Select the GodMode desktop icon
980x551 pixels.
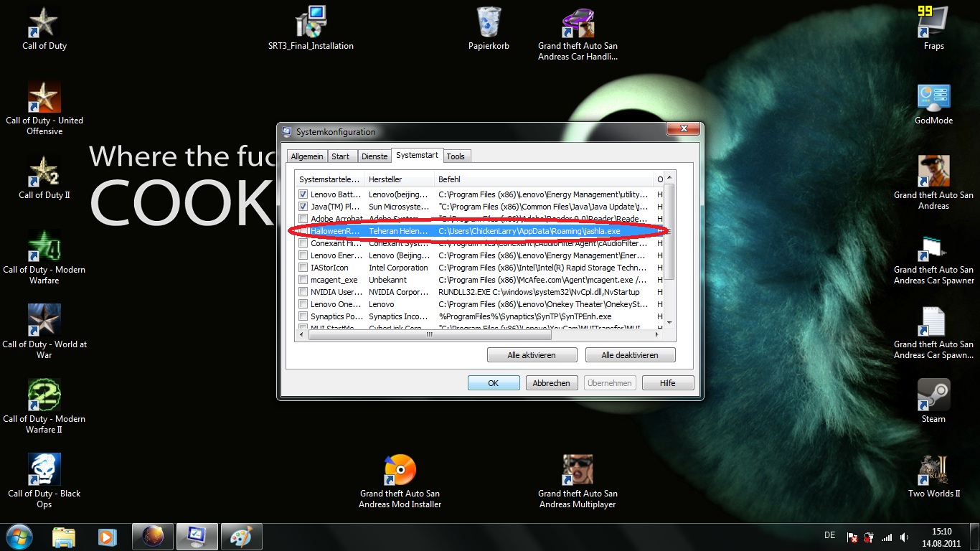933,103
